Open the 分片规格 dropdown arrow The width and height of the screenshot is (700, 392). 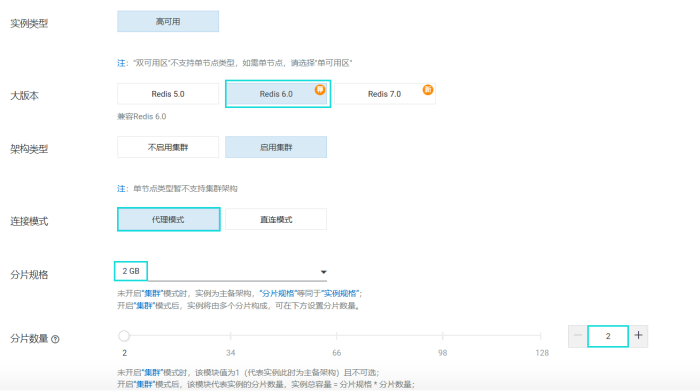pyautogui.click(x=323, y=272)
